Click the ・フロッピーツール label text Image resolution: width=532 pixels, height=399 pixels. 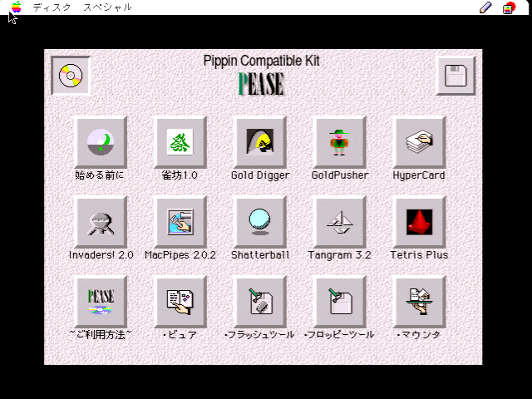pos(339,335)
